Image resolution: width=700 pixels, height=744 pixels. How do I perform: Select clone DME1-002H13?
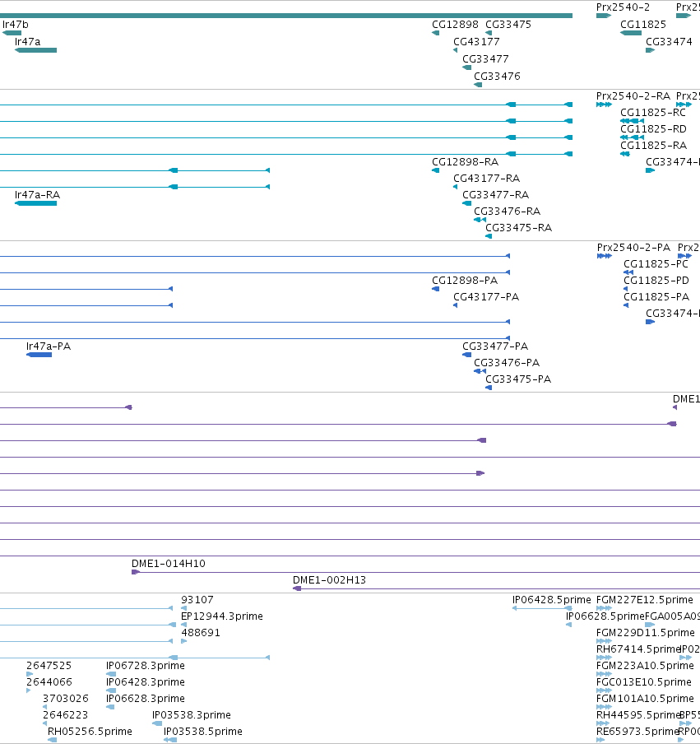(x=496, y=588)
